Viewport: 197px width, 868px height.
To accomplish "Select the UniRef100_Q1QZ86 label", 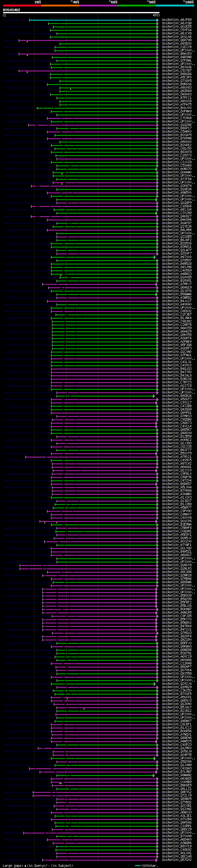I will 177,125.
